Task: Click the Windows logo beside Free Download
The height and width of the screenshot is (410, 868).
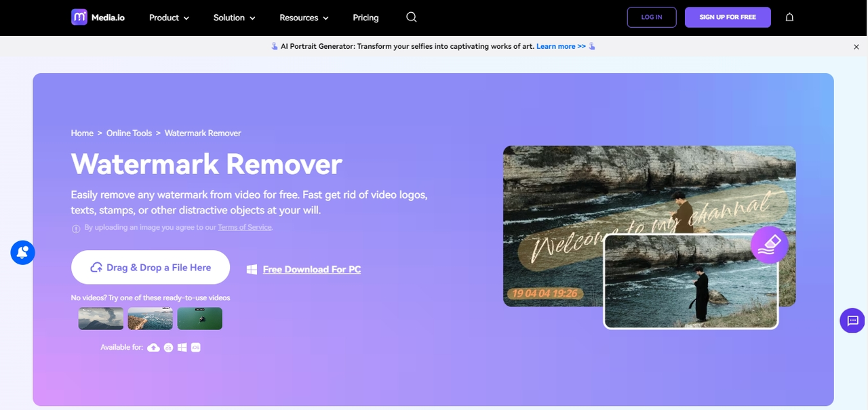Action: click(x=252, y=270)
